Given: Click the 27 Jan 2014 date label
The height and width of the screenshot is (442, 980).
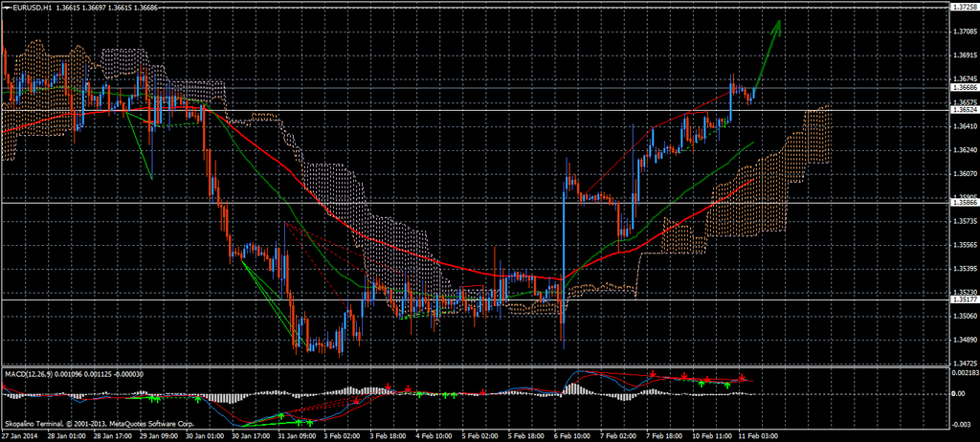Looking at the screenshot, I should pos(18,435).
